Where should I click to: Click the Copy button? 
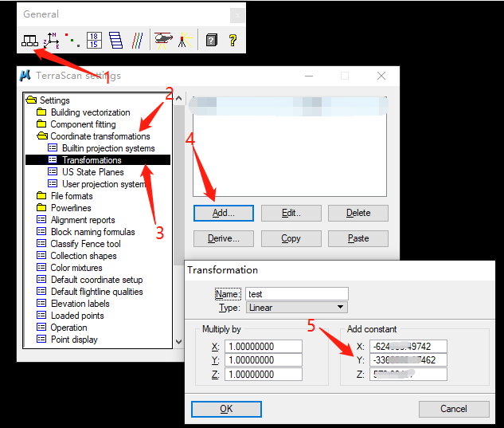click(291, 238)
